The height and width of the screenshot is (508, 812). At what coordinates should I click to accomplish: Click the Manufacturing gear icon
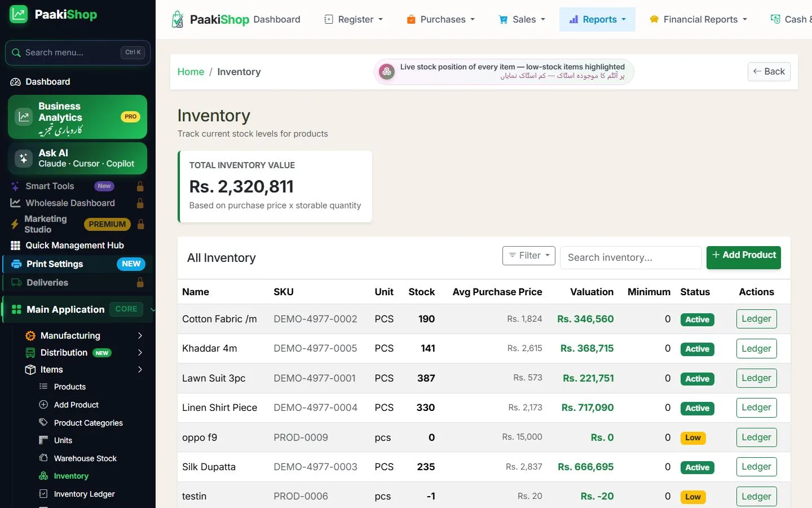30,336
